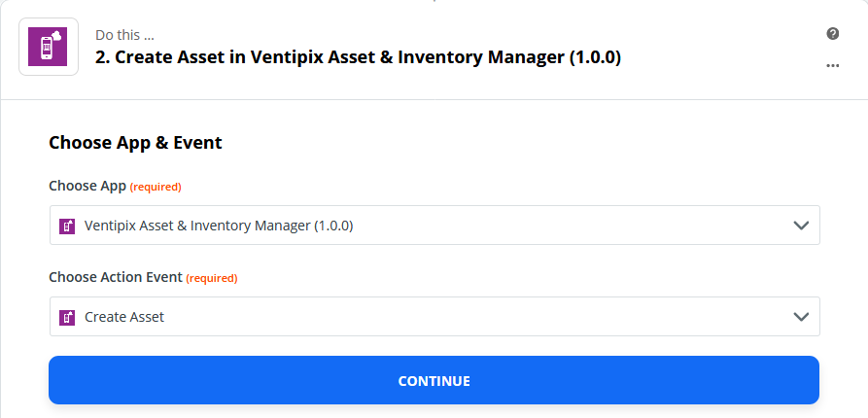
Task: Expand the Choose Action Event chevron arrow
Action: 801,317
